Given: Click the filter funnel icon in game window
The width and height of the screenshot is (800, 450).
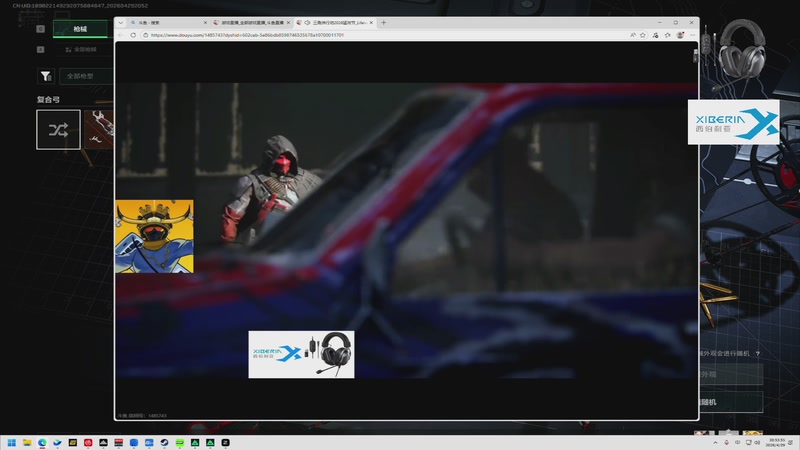Looking at the screenshot, I should (46, 76).
